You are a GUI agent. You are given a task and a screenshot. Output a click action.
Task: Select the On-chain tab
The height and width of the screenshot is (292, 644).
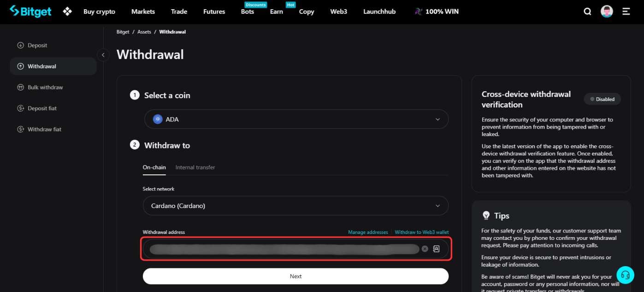click(154, 167)
